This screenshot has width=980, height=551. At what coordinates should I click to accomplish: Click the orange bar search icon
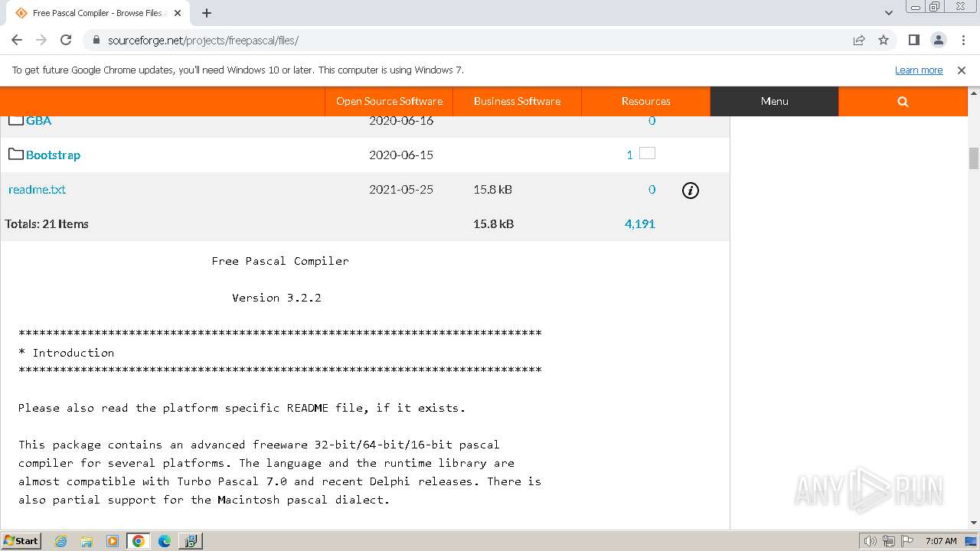click(x=903, y=101)
